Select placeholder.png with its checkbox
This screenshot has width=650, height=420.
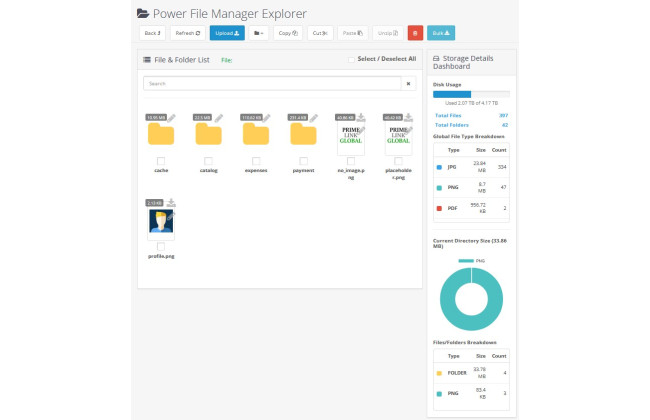[x=398, y=161]
